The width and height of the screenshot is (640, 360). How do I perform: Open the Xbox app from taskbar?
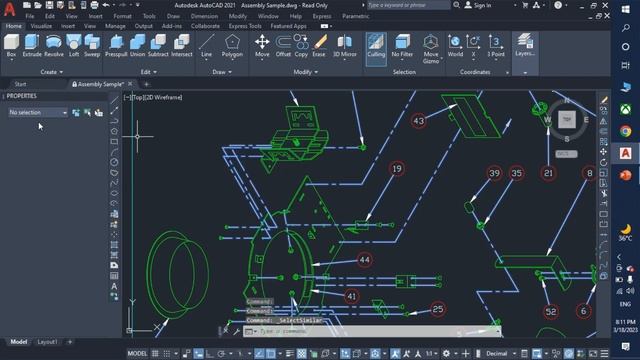click(x=625, y=109)
